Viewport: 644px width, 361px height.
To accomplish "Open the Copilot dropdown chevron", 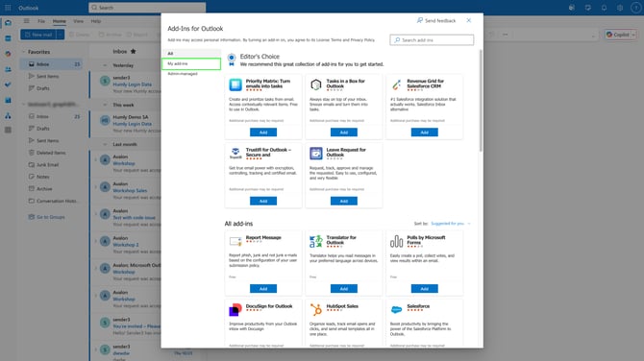I will pyautogui.click(x=633, y=35).
